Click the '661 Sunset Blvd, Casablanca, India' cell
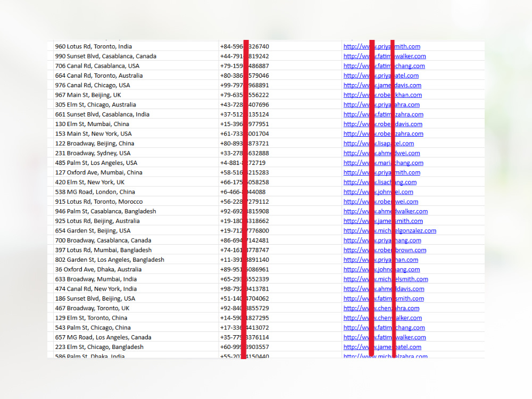 pyautogui.click(x=102, y=114)
